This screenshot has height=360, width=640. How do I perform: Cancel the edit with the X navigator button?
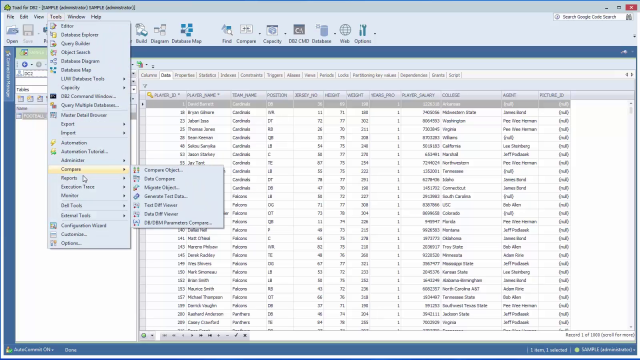245,336
